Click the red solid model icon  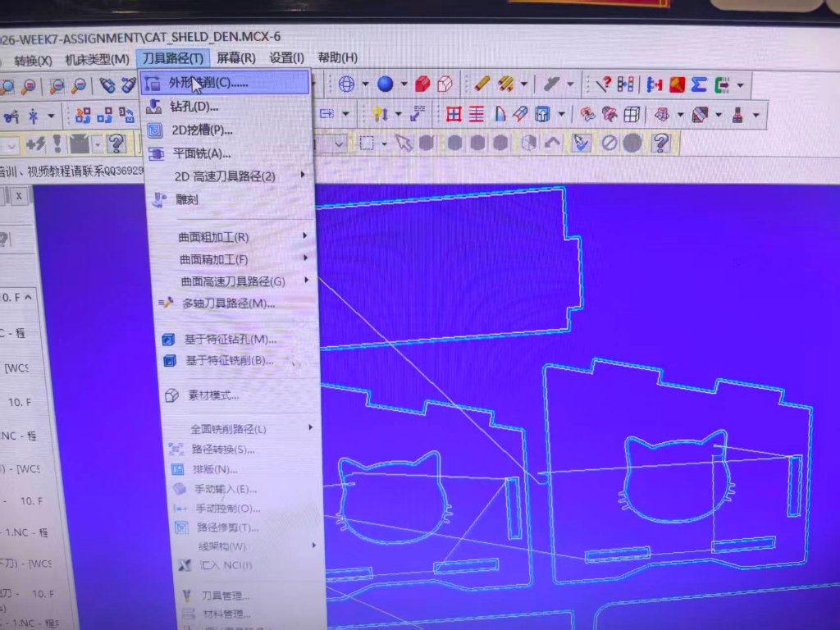tap(422, 84)
